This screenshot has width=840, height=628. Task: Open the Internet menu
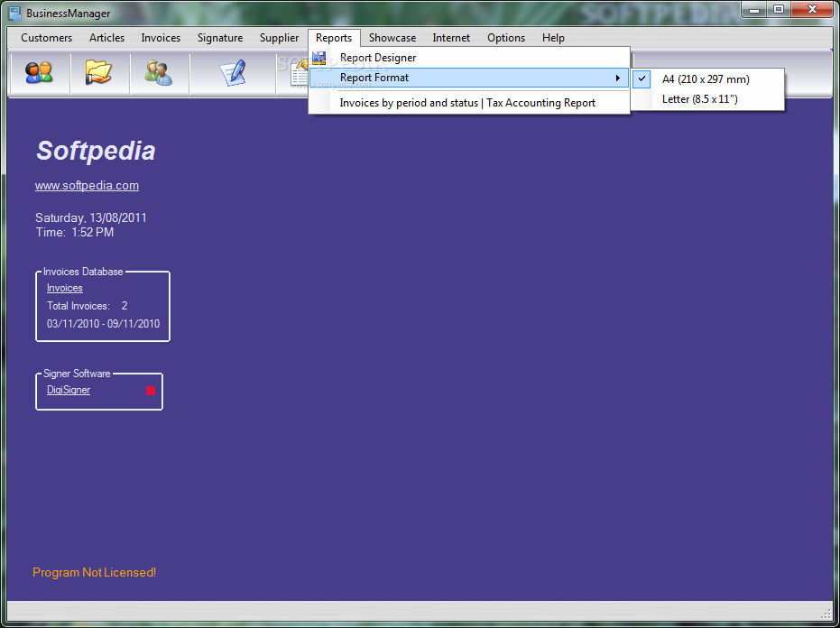pyautogui.click(x=451, y=38)
